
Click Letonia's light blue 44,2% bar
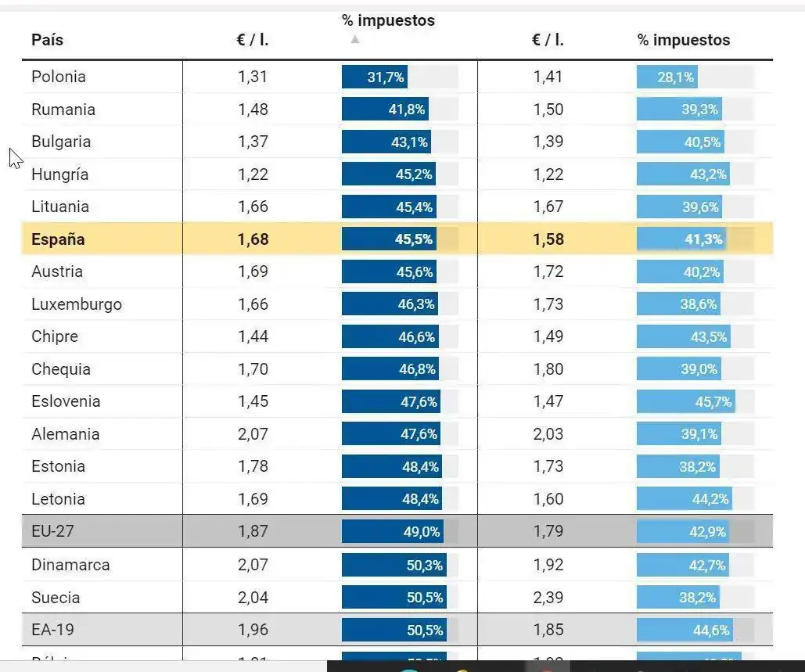click(x=684, y=499)
